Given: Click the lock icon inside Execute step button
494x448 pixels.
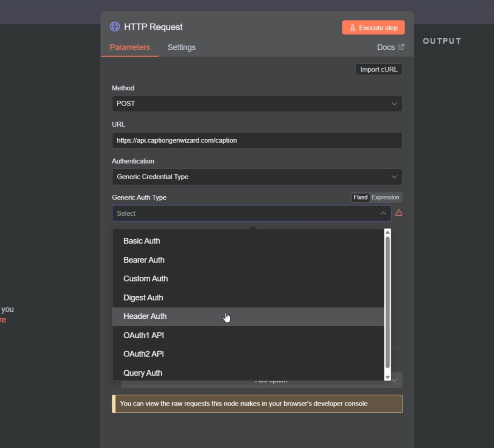Looking at the screenshot, I should tap(353, 27).
